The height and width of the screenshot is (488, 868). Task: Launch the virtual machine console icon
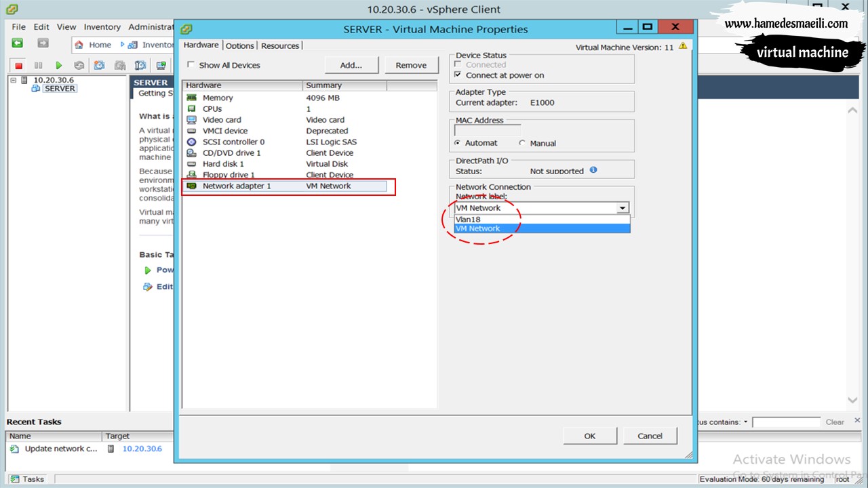pos(161,66)
